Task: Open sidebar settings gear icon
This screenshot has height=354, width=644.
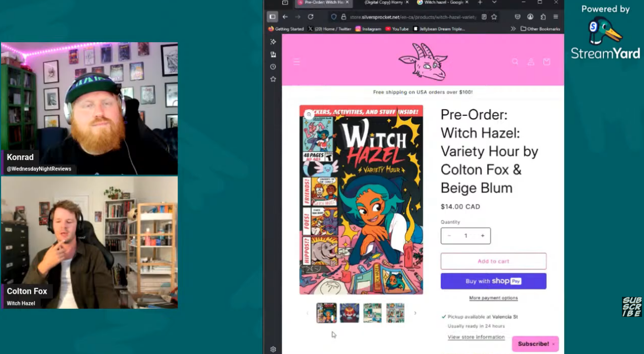Action: tap(273, 349)
